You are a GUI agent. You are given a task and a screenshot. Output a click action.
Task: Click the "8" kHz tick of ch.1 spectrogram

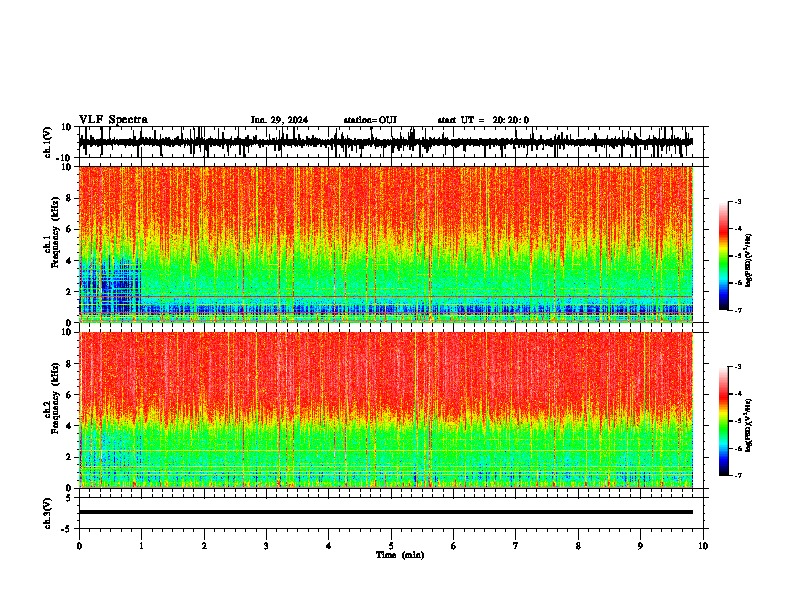tap(70, 198)
